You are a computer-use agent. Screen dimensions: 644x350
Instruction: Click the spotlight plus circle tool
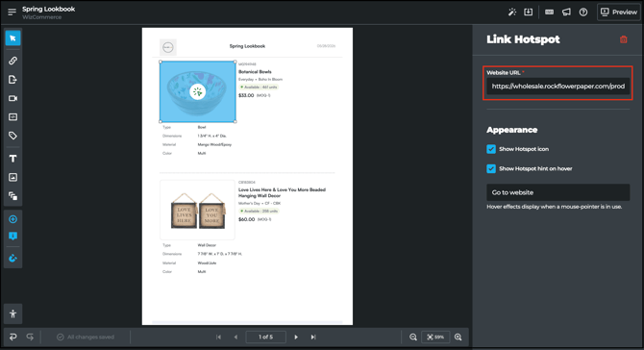tap(12, 219)
